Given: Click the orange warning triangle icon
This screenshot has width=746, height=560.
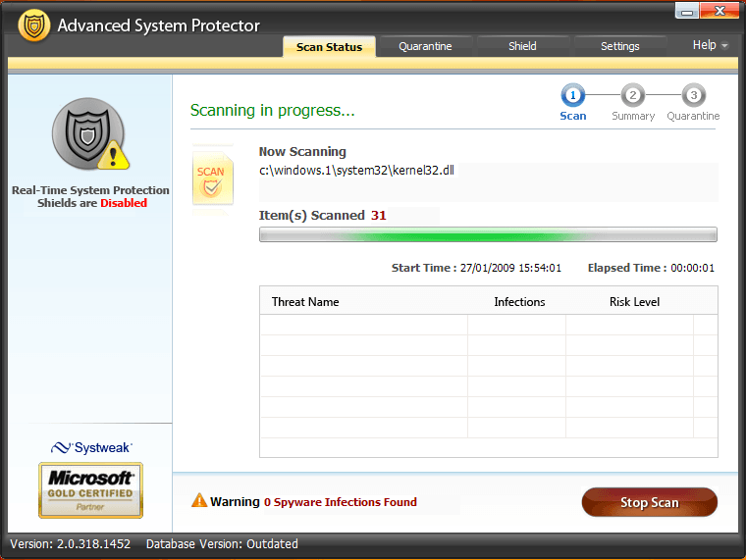Looking at the screenshot, I should coord(199,500).
